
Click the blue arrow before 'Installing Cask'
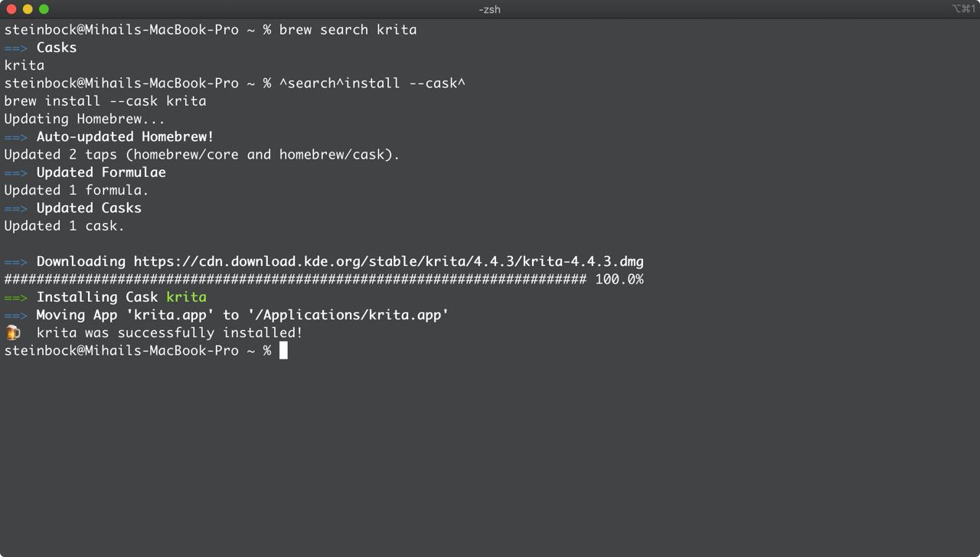point(16,297)
